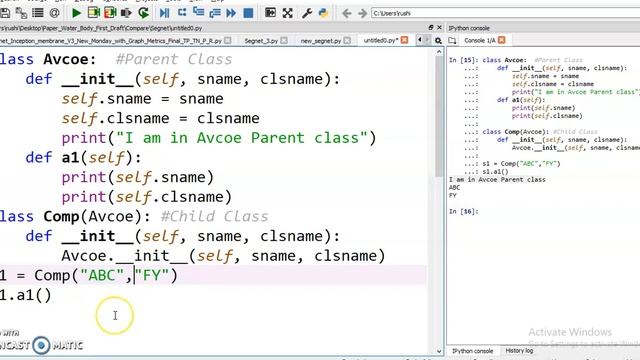Re-run the last script
Viewport: 640px width, 360px height.
[143, 13]
